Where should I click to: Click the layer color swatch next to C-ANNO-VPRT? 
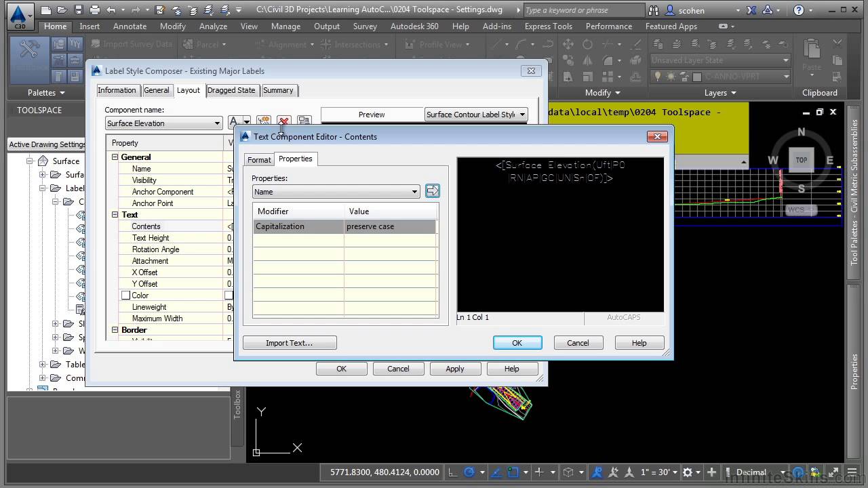pos(697,77)
